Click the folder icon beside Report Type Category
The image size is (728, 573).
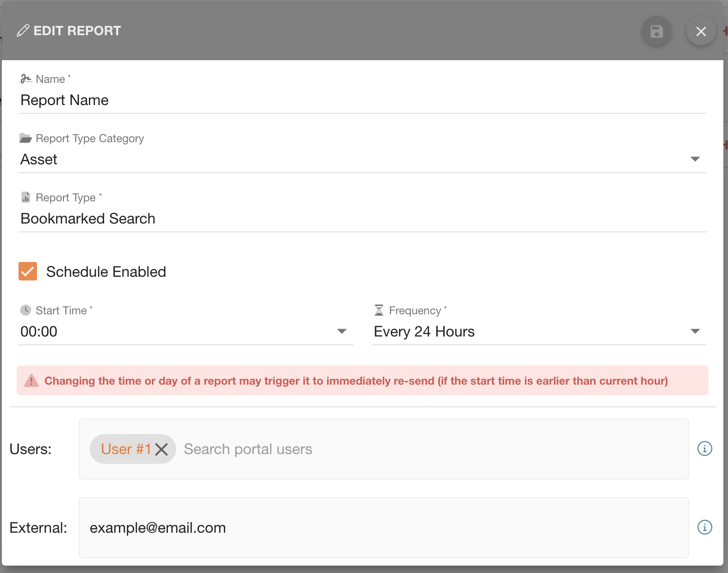point(25,138)
